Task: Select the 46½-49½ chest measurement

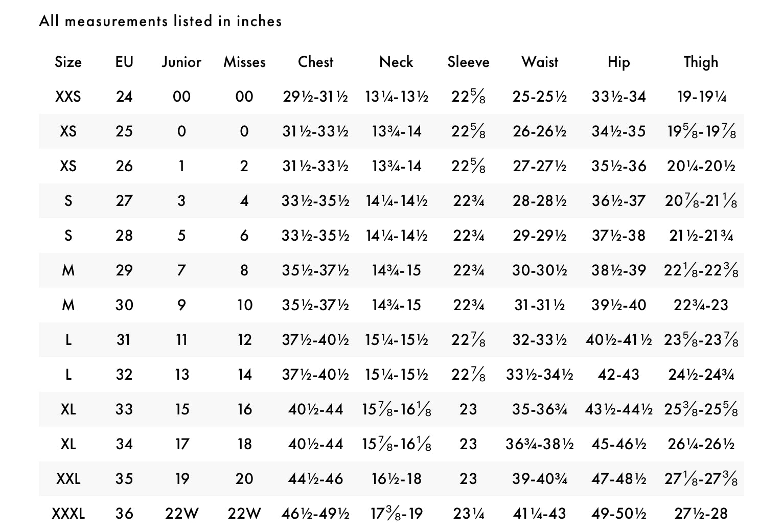Action: click(x=315, y=514)
